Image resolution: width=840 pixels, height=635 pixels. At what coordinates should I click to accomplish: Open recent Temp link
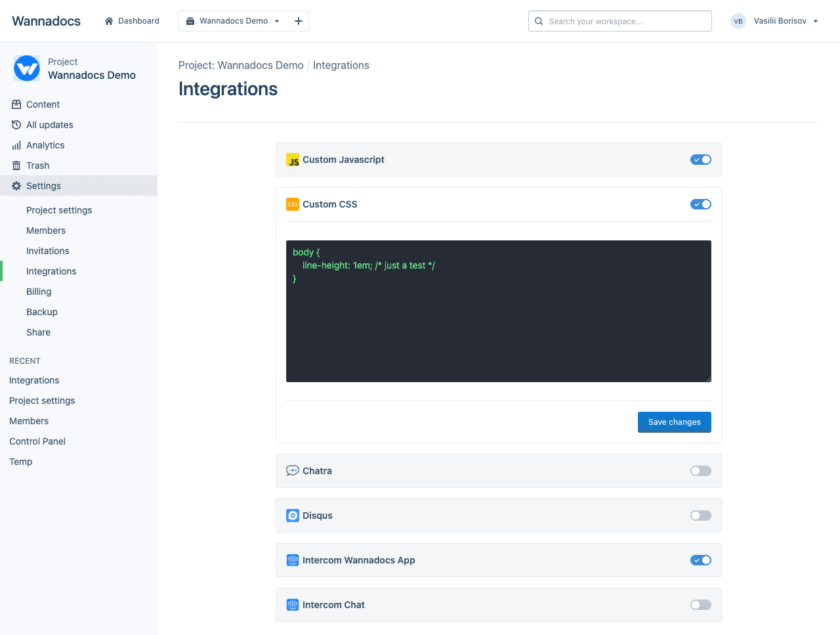coord(21,462)
